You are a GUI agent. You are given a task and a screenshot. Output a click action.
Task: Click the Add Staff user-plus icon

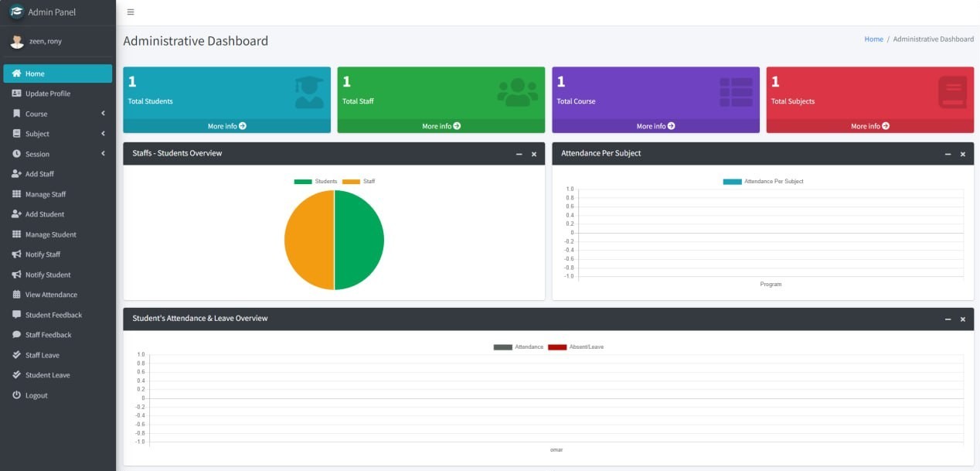[16, 174]
